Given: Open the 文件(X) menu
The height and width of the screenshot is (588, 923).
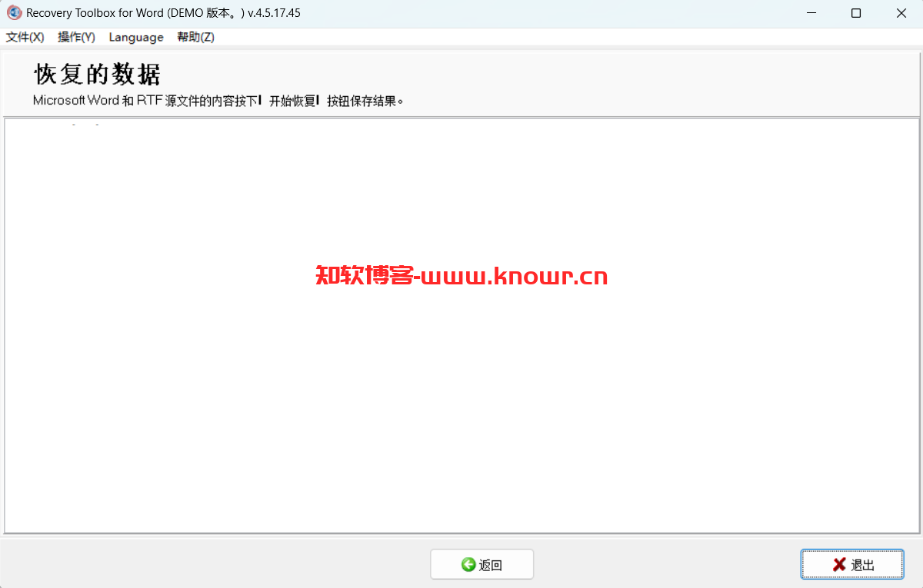Looking at the screenshot, I should pos(25,37).
